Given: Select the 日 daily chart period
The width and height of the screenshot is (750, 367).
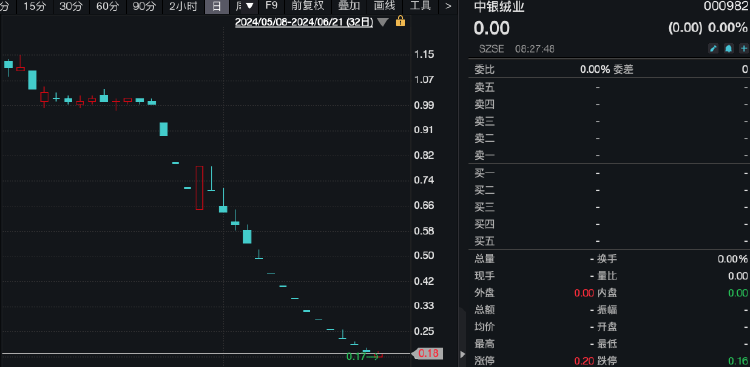Looking at the screenshot, I should point(217,6).
